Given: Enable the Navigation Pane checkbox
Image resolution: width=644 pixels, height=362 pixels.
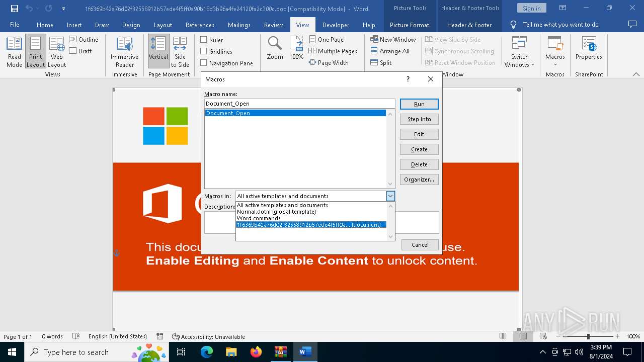Looking at the screenshot, I should pyautogui.click(x=204, y=63).
